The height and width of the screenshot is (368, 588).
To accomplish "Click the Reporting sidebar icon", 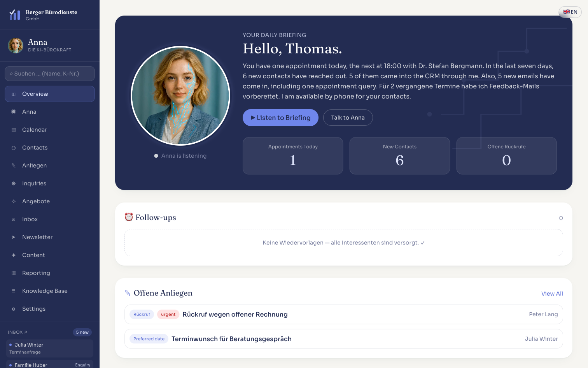I will (x=14, y=273).
